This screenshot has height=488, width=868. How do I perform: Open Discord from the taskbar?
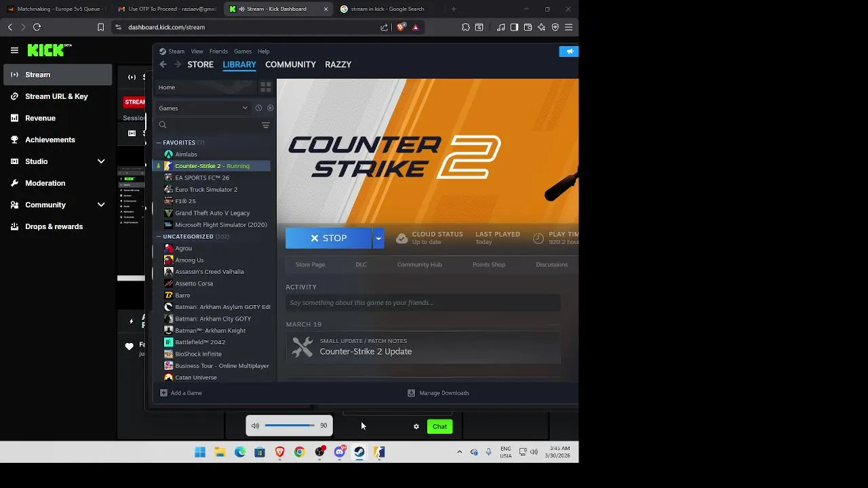[x=340, y=452]
